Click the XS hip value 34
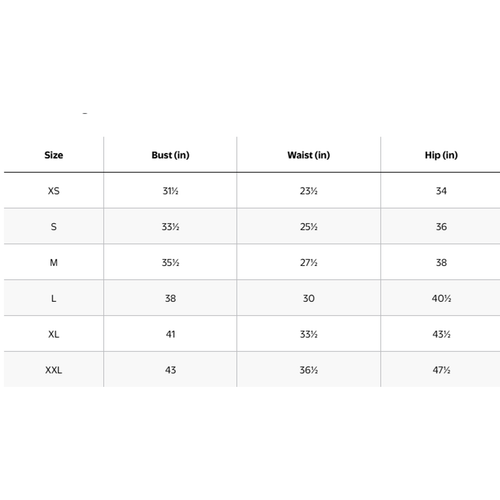This screenshot has height=500, width=500. click(441, 191)
